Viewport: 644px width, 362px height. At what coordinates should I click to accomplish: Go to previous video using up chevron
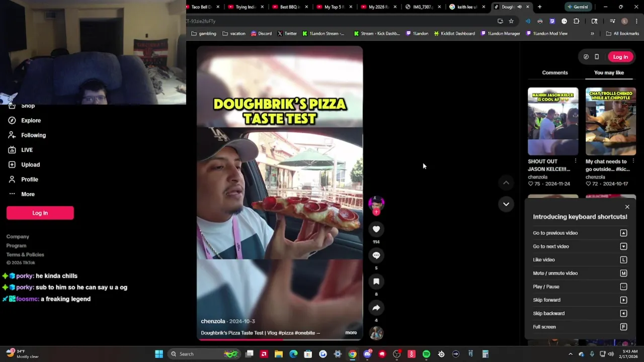506,183
